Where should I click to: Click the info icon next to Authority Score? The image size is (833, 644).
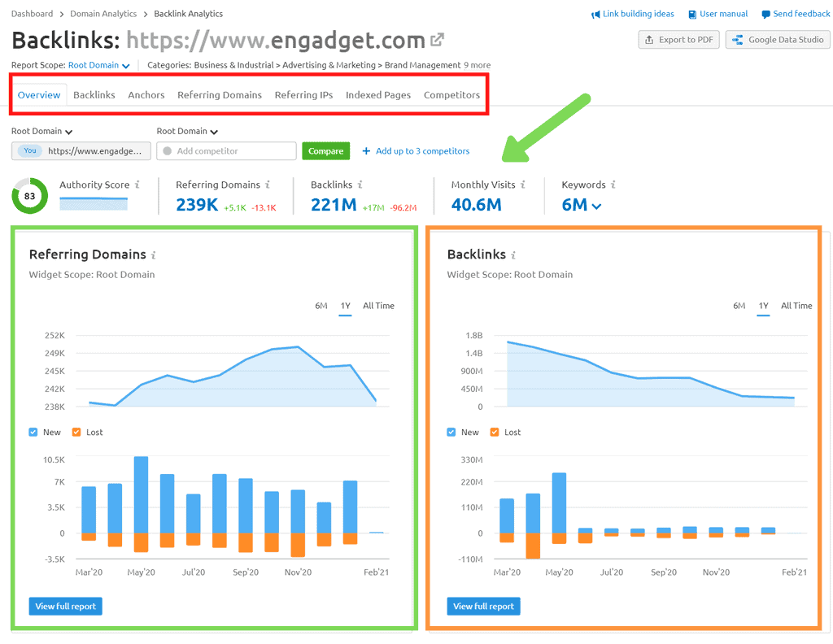(x=137, y=185)
